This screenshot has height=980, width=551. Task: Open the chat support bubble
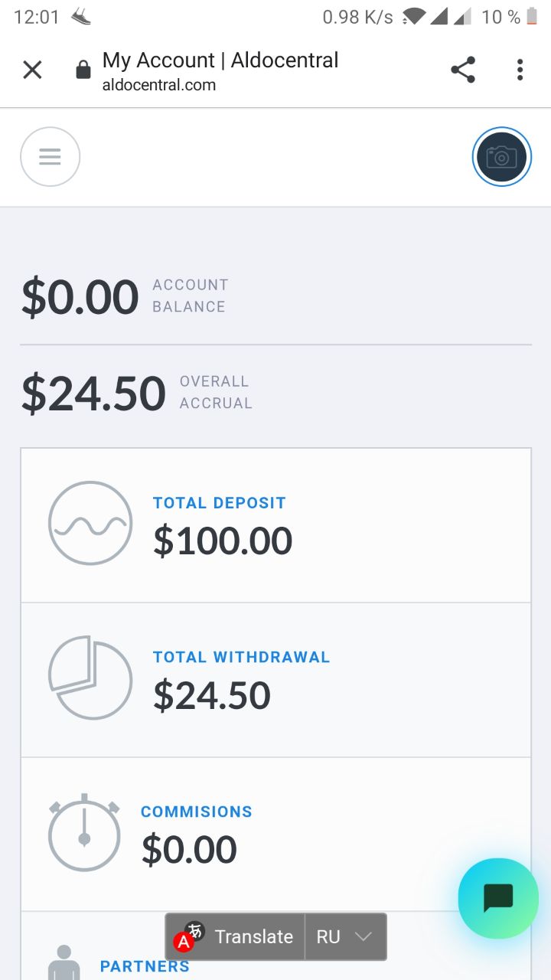tap(497, 898)
